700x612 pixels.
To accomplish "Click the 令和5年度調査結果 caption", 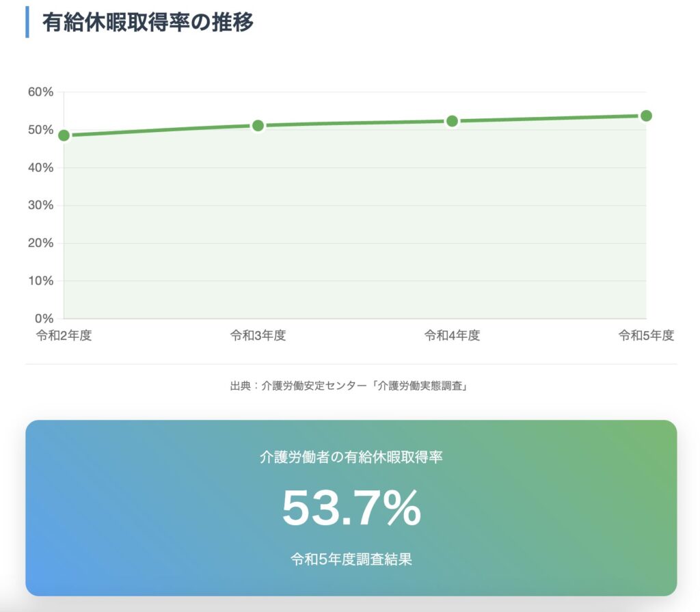I will point(351,559).
